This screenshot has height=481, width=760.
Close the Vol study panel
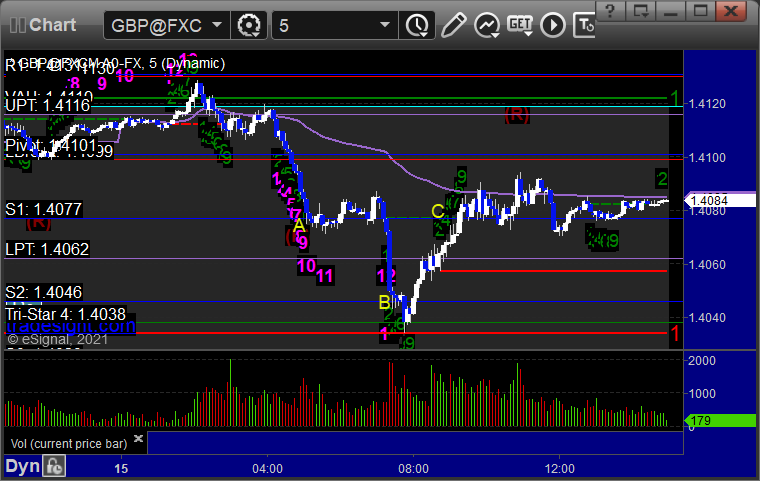[138, 438]
